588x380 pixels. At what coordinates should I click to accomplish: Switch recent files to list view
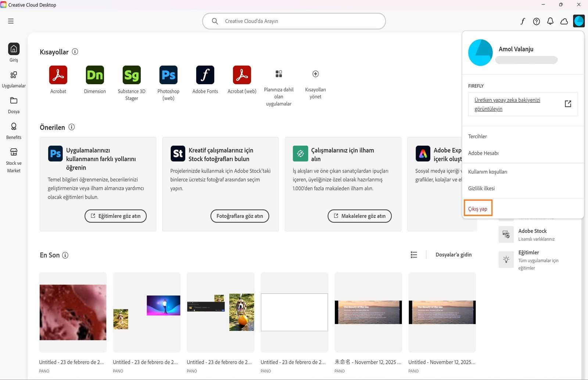[x=414, y=255]
